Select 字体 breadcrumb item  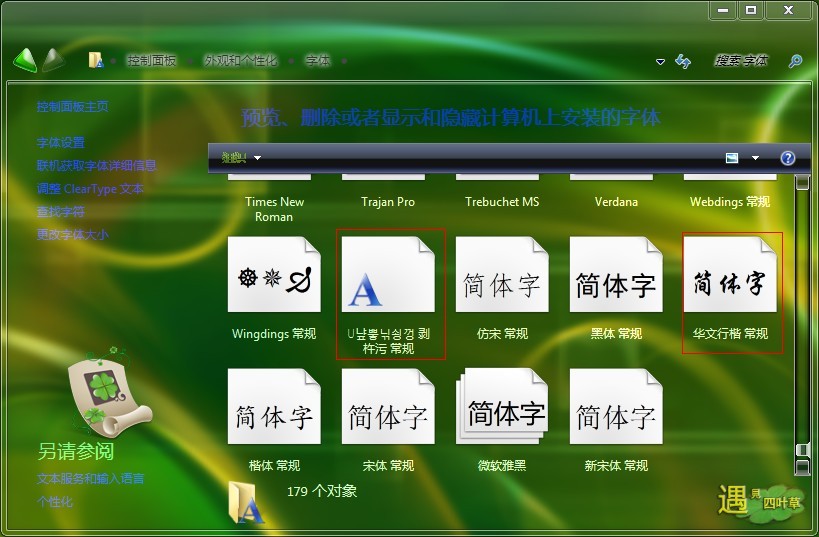(x=318, y=61)
